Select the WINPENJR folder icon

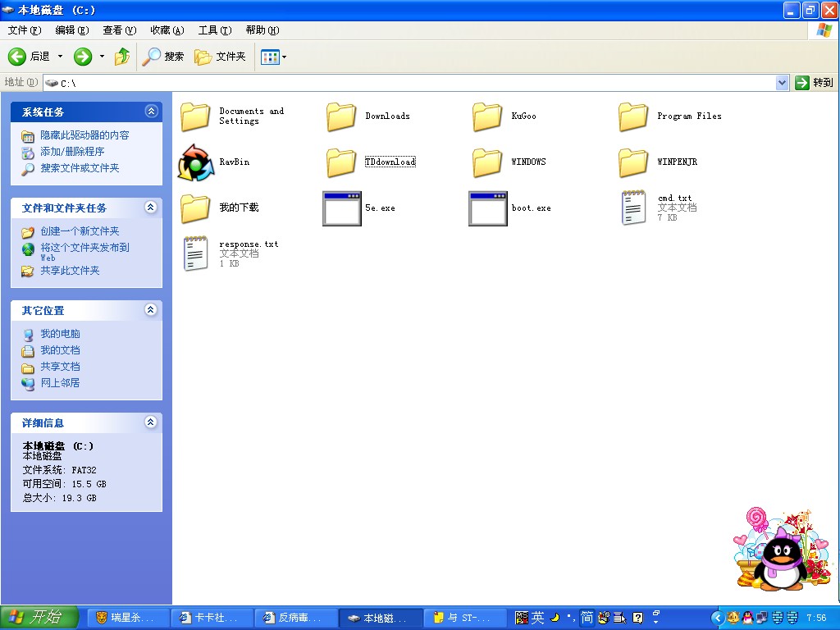[x=633, y=162]
